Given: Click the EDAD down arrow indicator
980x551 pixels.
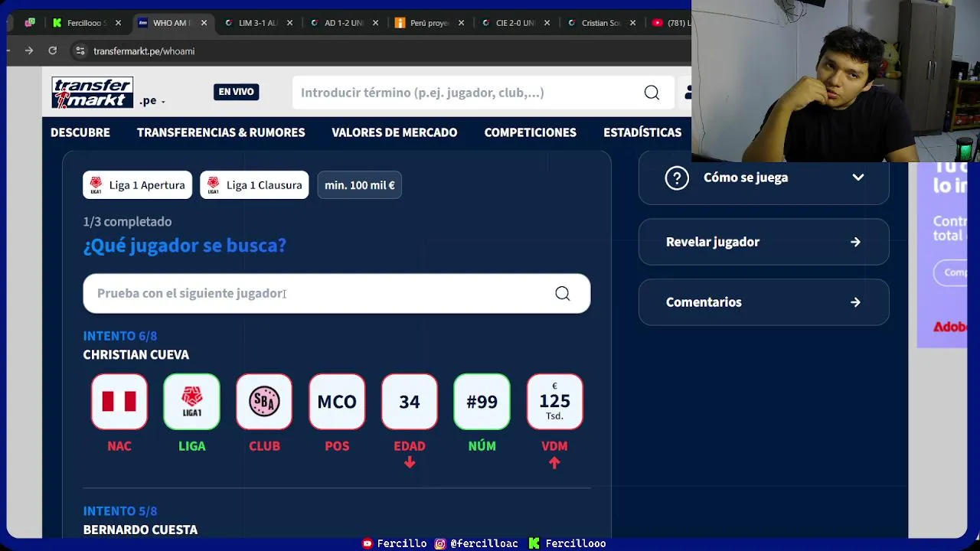Looking at the screenshot, I should pos(410,462).
